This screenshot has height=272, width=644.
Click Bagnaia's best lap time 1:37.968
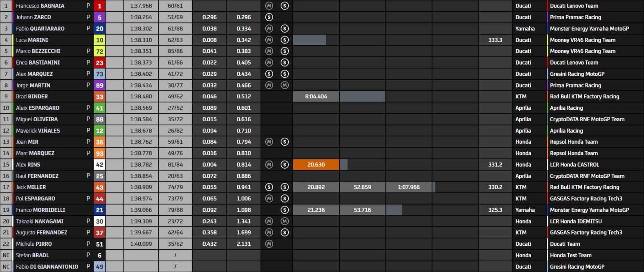141,6
